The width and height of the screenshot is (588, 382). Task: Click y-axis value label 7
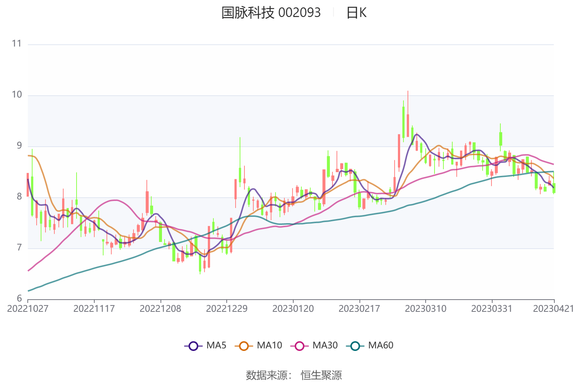(19, 248)
